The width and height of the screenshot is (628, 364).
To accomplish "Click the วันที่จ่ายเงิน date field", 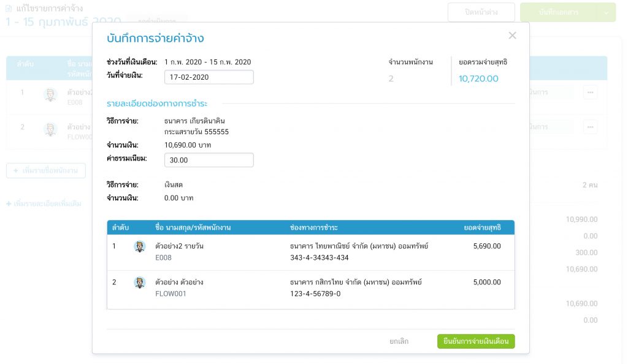I will tap(209, 77).
